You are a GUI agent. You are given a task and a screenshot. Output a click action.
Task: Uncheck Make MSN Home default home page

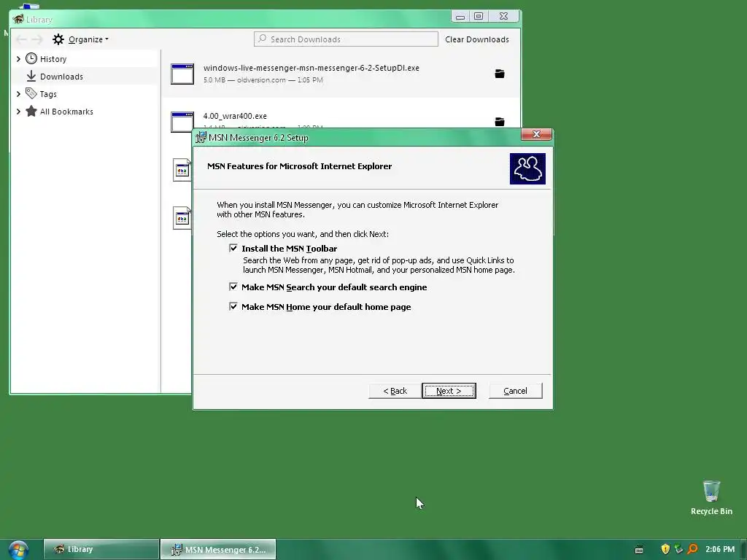[233, 306]
